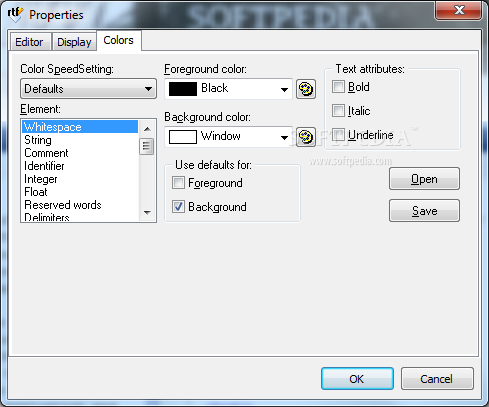The image size is (489, 407).
Task: Click Element list scroll down arrow
Action: click(147, 212)
